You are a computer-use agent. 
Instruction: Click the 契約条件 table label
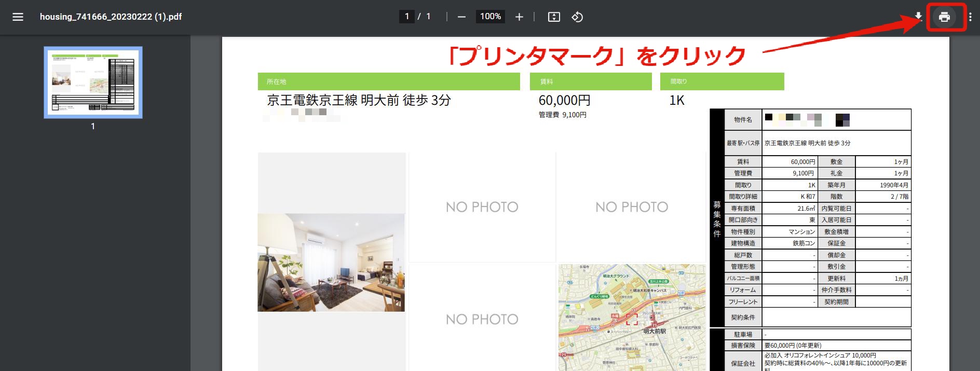(743, 318)
